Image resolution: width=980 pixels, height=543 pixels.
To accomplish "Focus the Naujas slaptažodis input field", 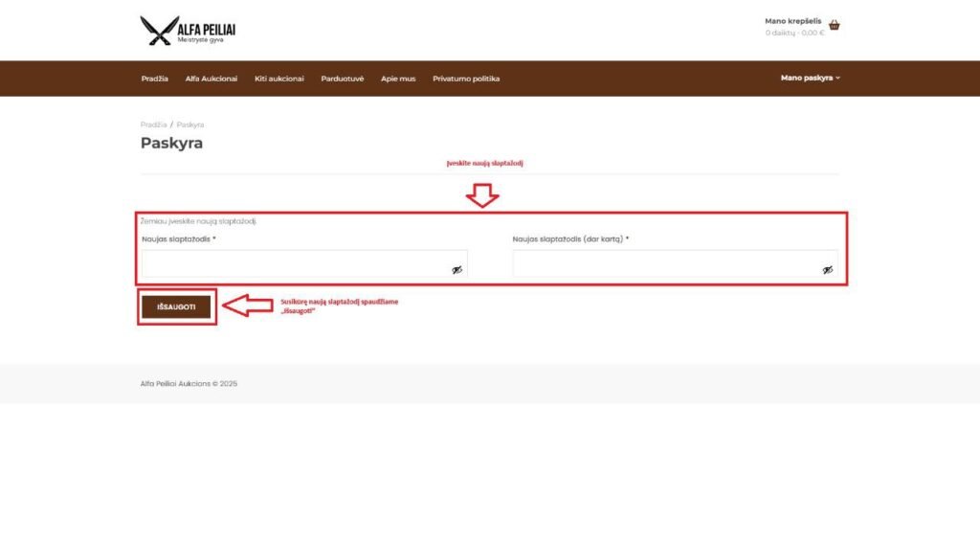I will 295,264.
